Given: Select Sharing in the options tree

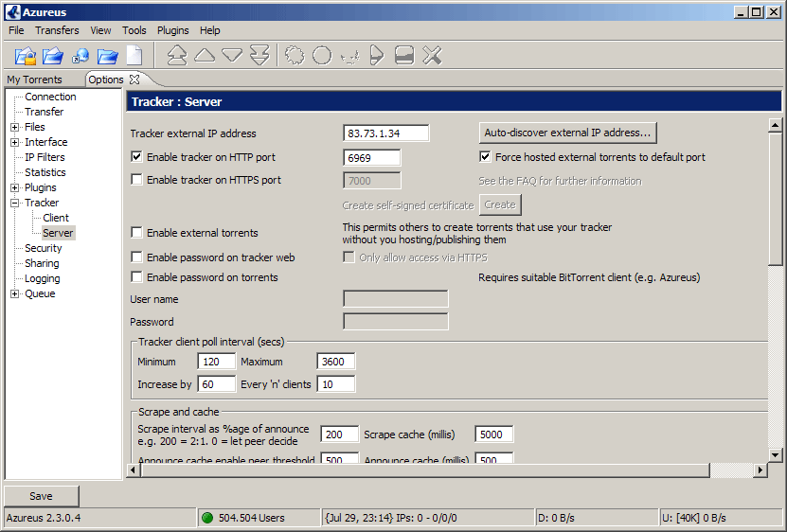Looking at the screenshot, I should click(42, 263).
